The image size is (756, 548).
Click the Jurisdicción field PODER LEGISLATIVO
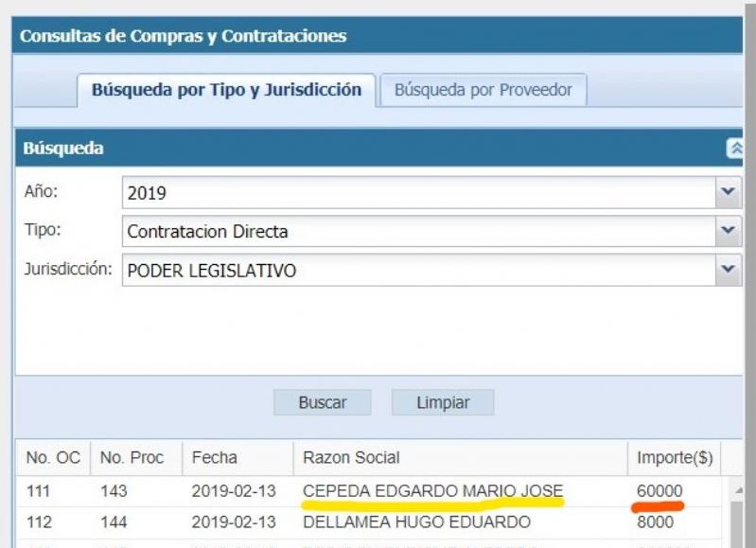pyautogui.click(x=418, y=270)
